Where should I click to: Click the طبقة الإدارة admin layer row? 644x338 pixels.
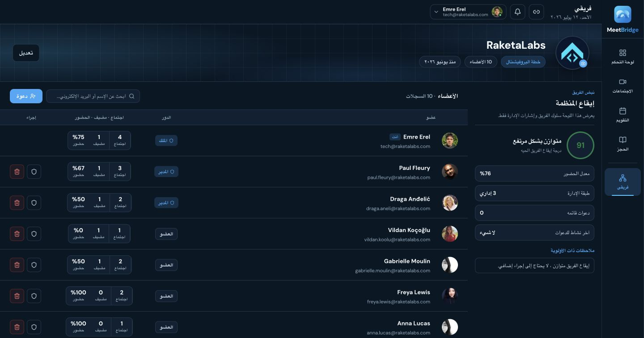pyautogui.click(x=534, y=193)
